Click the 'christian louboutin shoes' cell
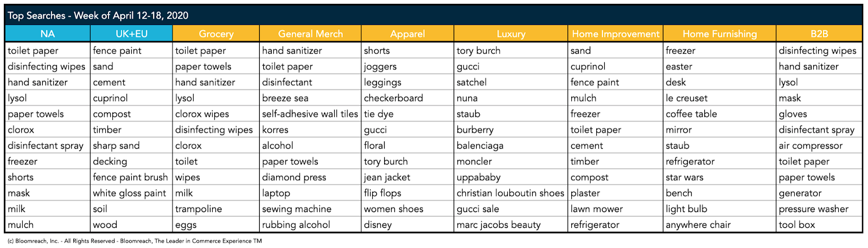 click(x=511, y=193)
